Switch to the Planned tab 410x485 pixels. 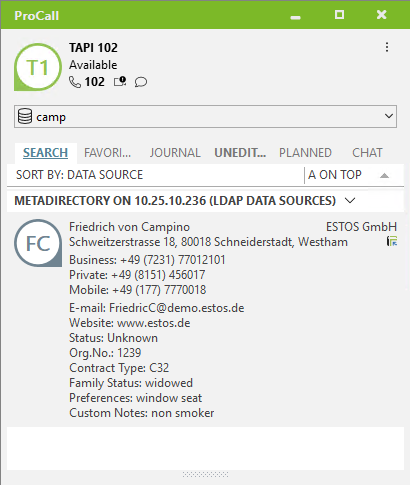[305, 153]
